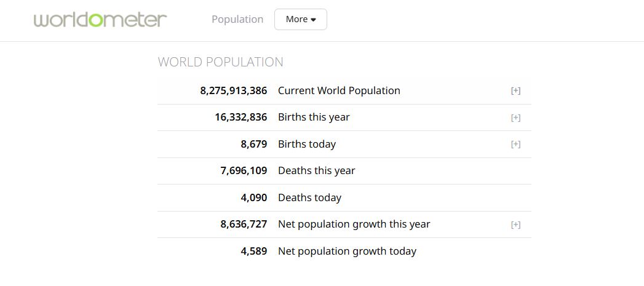Click the Births today label
Screen dimensions: 644x286
click(307, 144)
